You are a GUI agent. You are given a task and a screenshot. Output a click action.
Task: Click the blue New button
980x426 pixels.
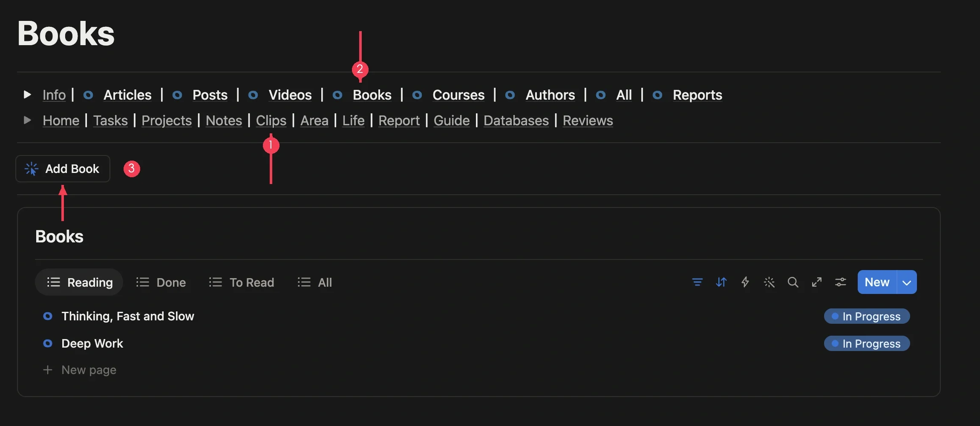point(877,282)
